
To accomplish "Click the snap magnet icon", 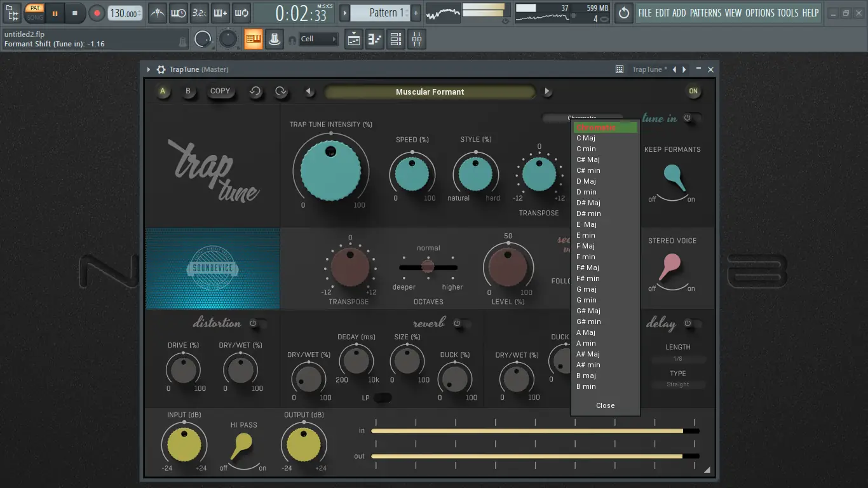I will coord(292,40).
